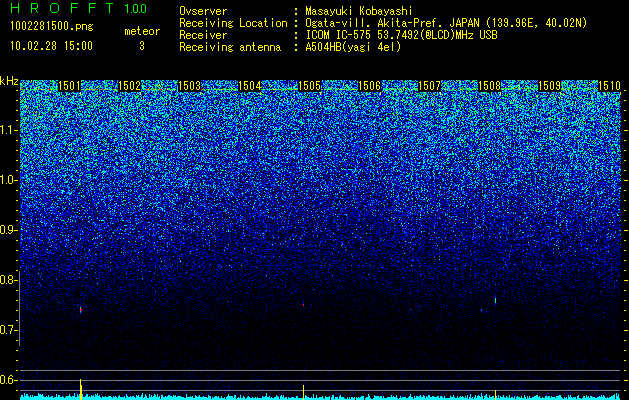This screenshot has height=400, width=629.
Task: Click the 1501 time marker
Action: click(70, 86)
